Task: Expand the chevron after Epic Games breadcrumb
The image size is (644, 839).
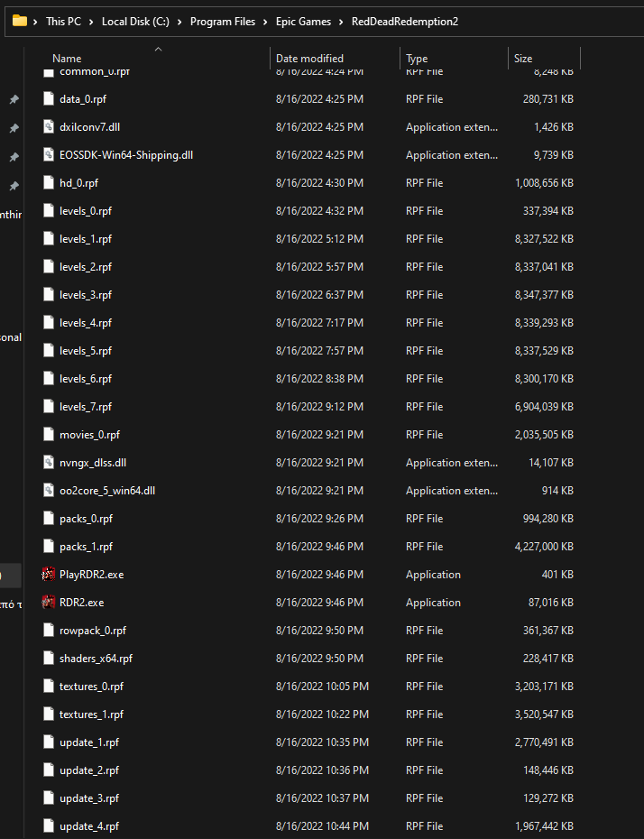Action: [x=341, y=22]
